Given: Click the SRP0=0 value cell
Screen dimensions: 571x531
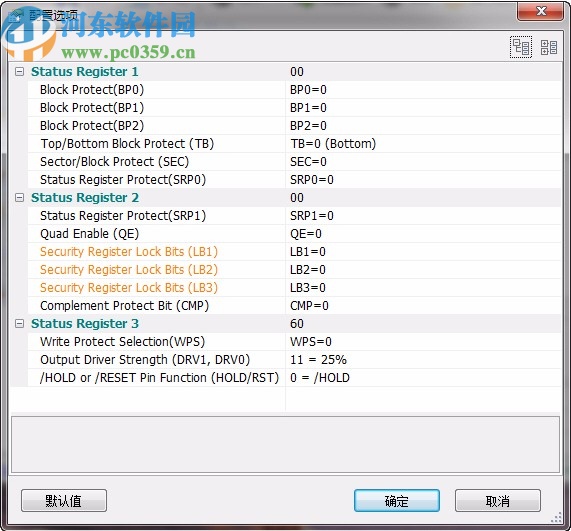Looking at the screenshot, I should [x=423, y=180].
